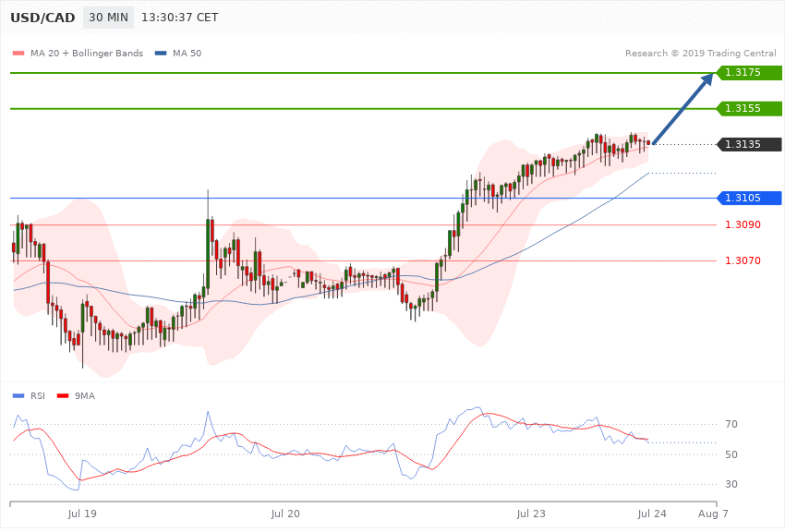This screenshot has height=532, width=785.
Task: Select the 30 MIN timeframe label
Action: point(109,18)
